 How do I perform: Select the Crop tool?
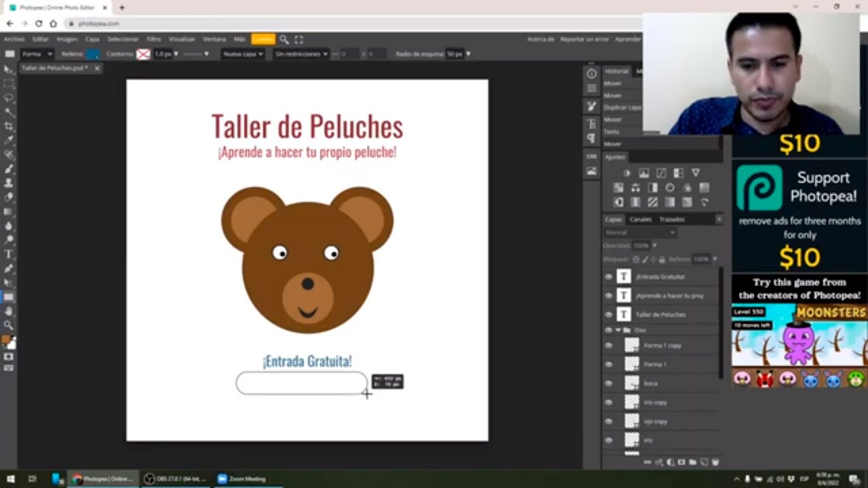[9, 126]
